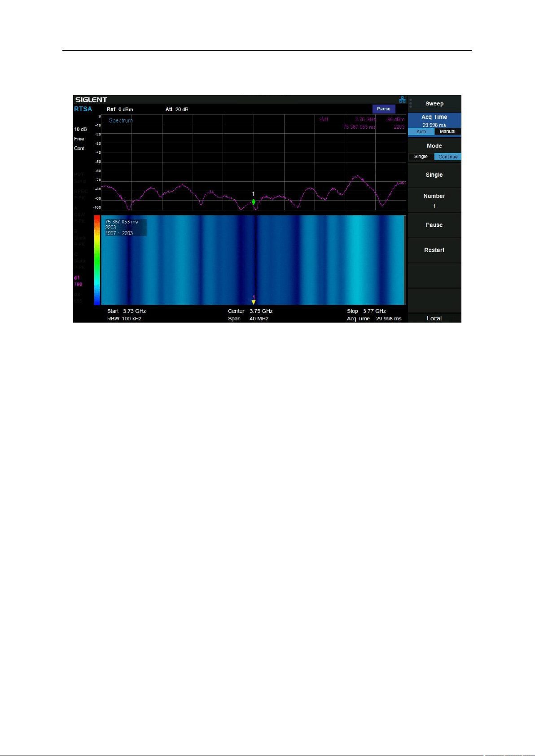Click the Restart softkey

click(x=434, y=250)
